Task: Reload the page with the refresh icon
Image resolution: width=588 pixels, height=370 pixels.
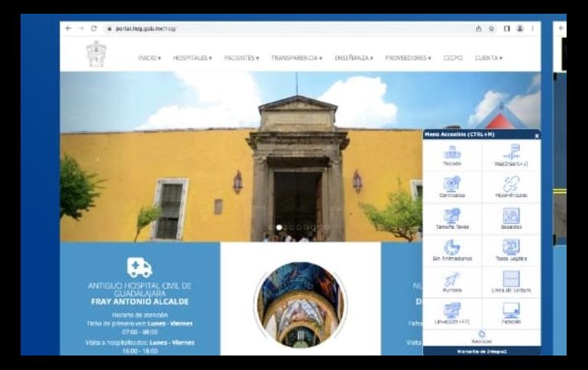Action: click(94, 28)
